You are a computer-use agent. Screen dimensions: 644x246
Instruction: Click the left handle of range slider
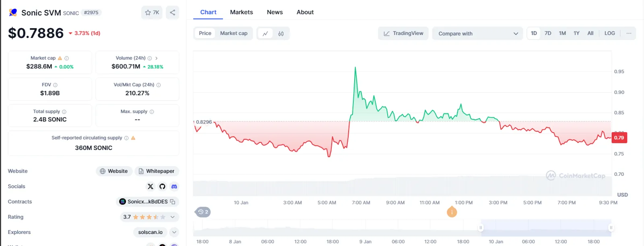click(481, 228)
